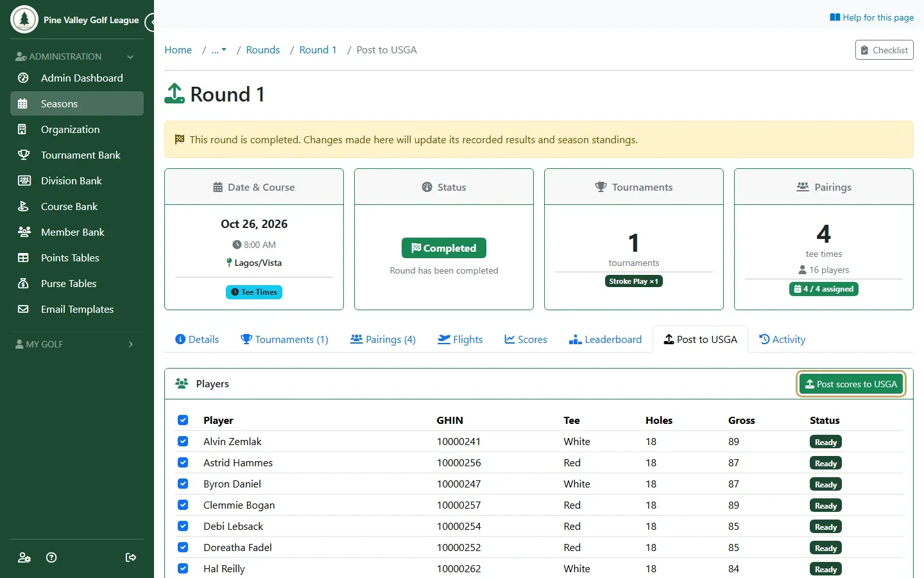924x578 pixels.
Task: Switch to the Leaderboard tab
Action: click(x=605, y=339)
